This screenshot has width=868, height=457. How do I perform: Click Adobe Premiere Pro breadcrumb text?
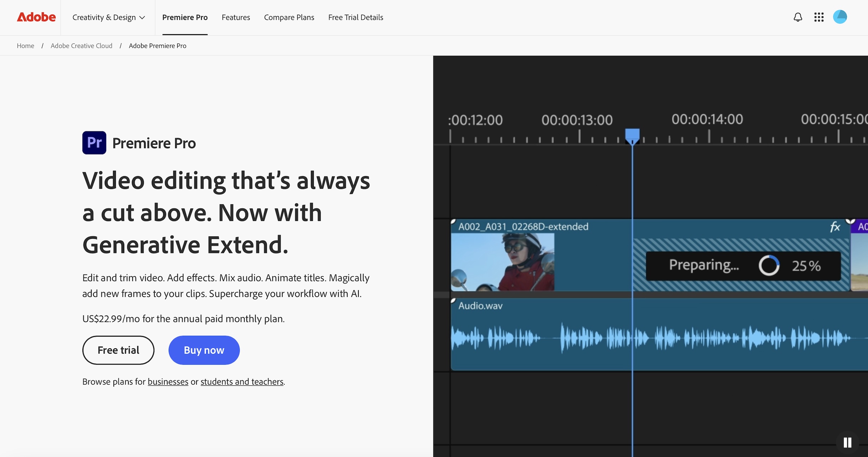(158, 46)
